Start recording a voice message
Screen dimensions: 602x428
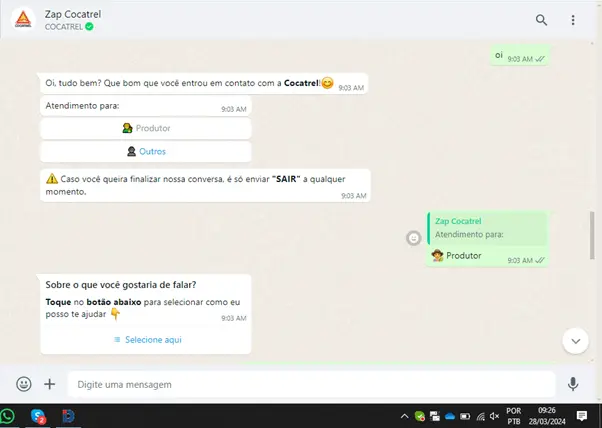pos(573,384)
